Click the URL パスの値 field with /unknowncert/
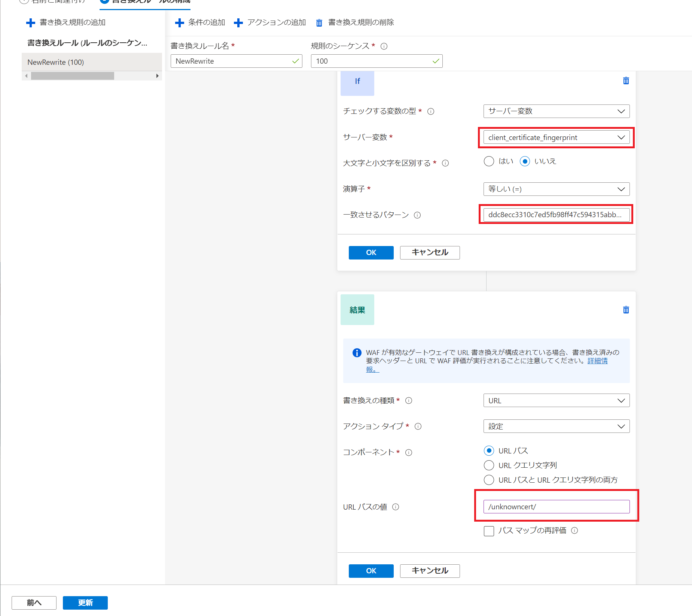692x616 pixels. coord(557,507)
